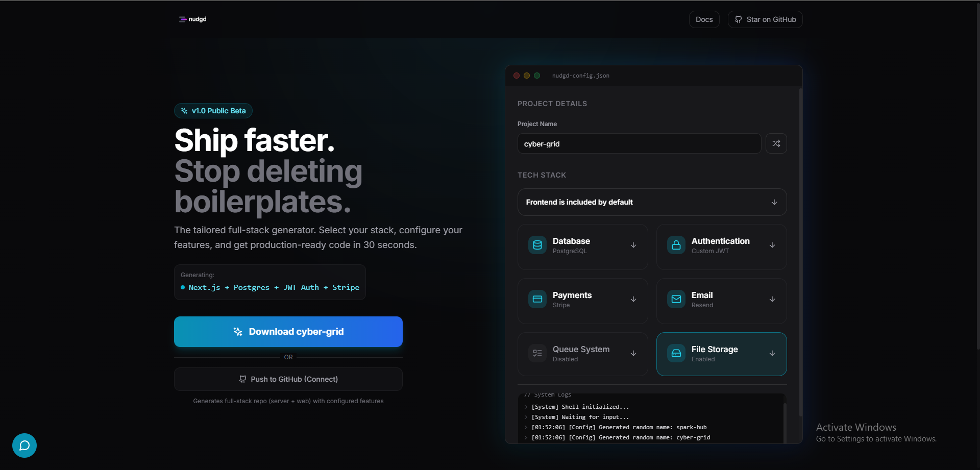980x470 pixels.
Task: Open the Resend email provider dropdown
Action: click(773, 300)
